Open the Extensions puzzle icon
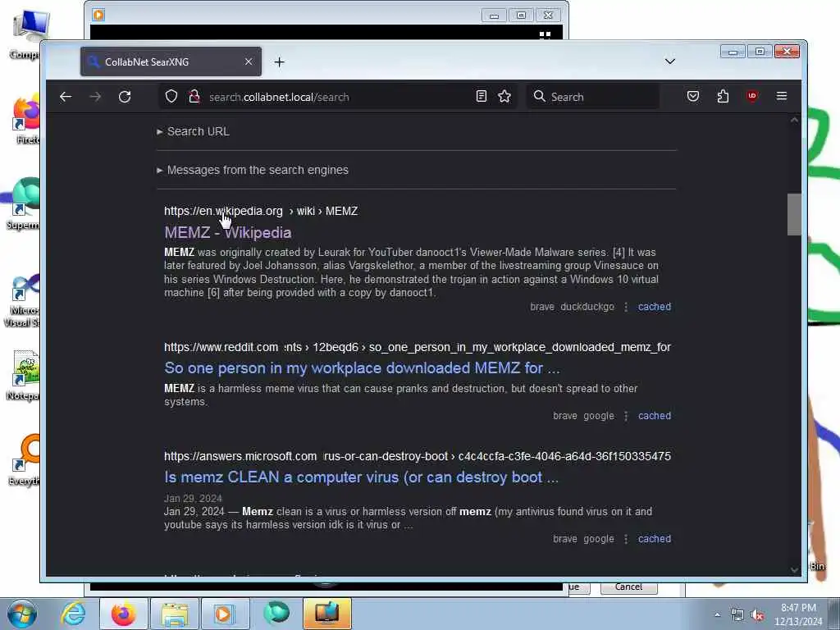Viewport: 840px width, 630px height. pos(723,97)
